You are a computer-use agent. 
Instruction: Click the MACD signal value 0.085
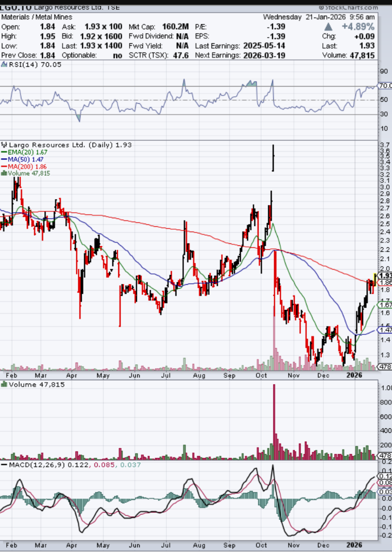point(104,464)
